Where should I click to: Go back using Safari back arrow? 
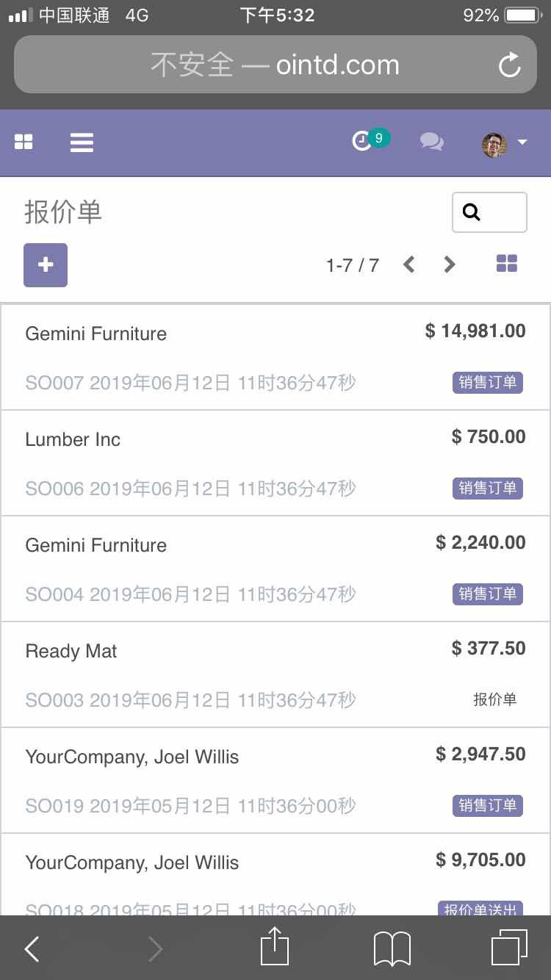click(32, 949)
